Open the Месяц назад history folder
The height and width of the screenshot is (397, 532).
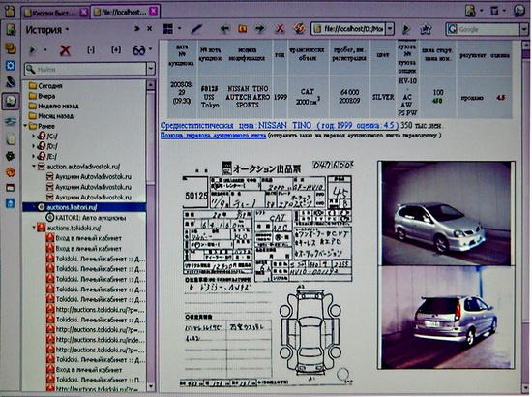(x=51, y=116)
